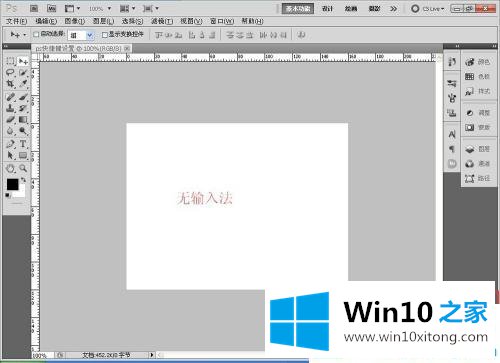Screen dimensions: 500x363
Task: Open the 滤镜(T) menu
Action: (162, 21)
